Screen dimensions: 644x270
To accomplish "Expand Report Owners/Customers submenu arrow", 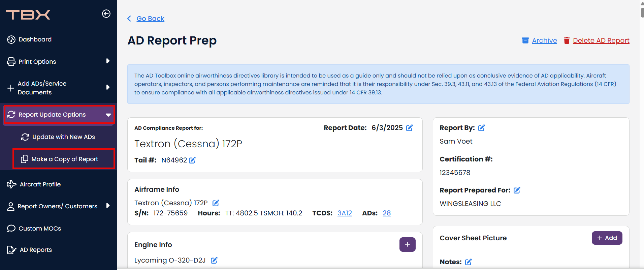I will pos(108,206).
